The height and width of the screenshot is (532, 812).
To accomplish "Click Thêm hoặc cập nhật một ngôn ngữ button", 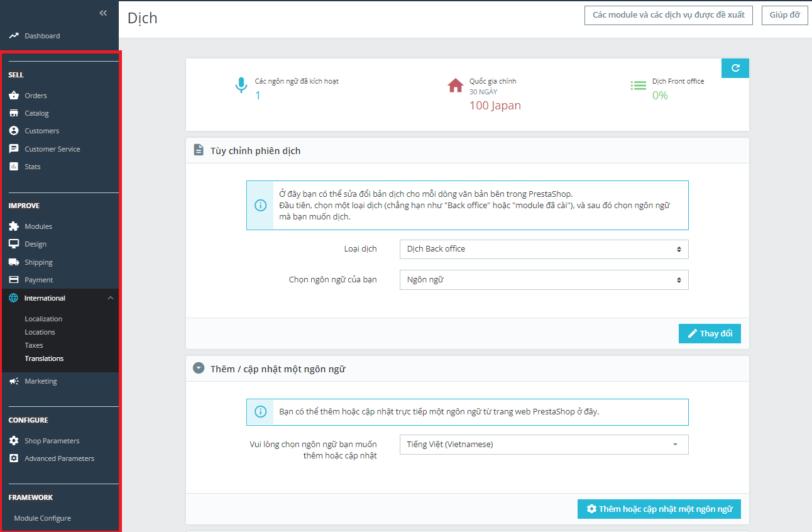I will 659,509.
